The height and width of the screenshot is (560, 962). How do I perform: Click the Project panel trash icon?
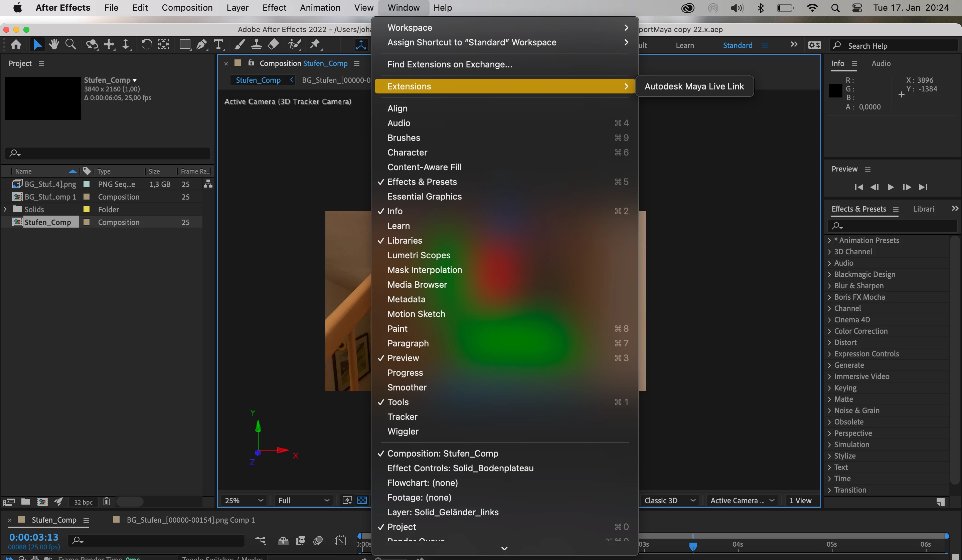(x=107, y=502)
